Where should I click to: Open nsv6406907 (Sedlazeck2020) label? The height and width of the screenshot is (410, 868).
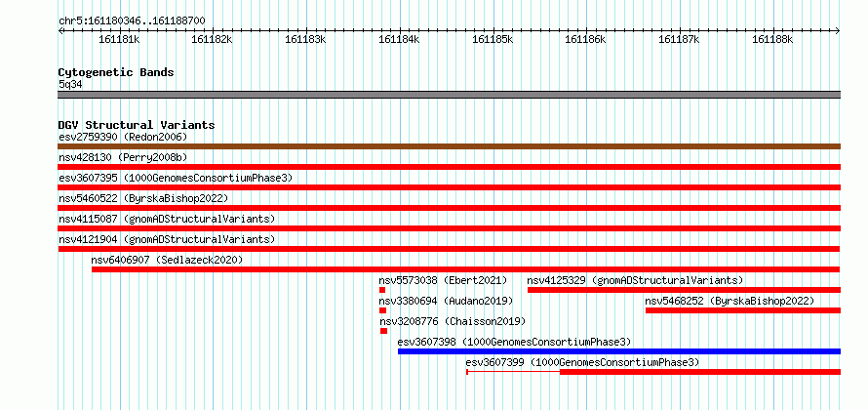(x=167, y=260)
